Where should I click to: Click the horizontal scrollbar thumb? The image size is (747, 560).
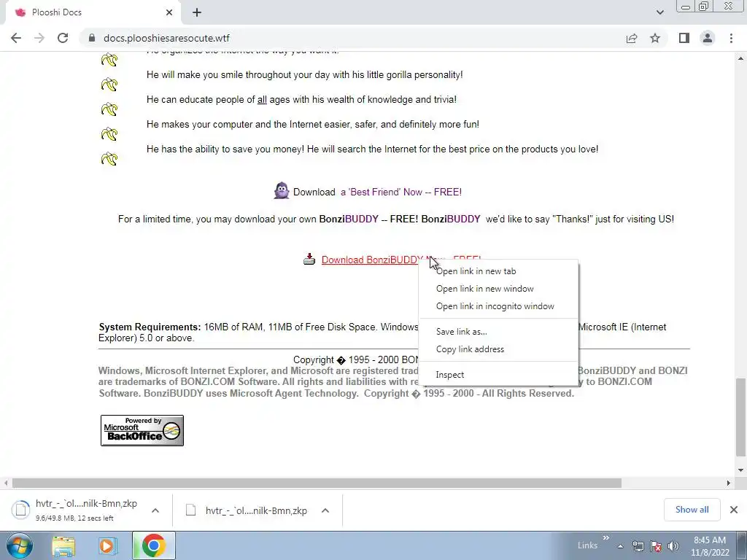317,483
